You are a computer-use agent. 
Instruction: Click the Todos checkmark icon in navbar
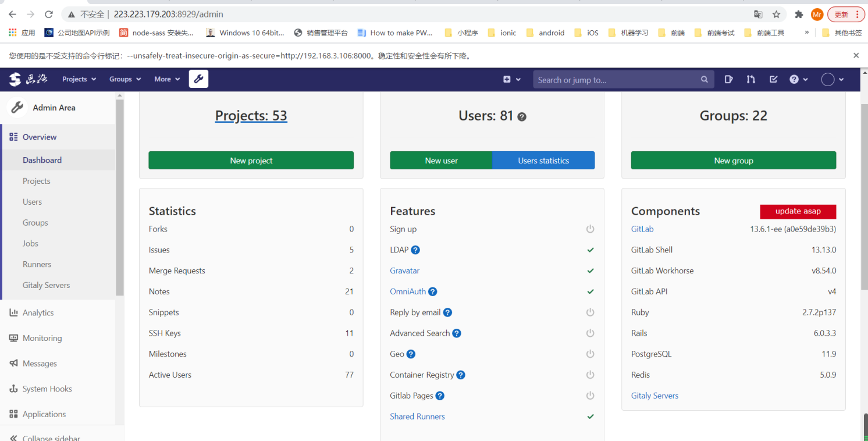773,79
